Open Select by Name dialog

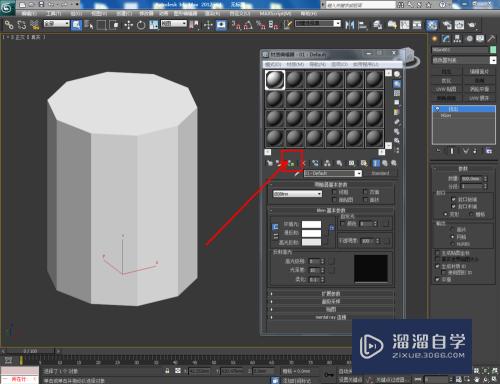[x=89, y=25]
